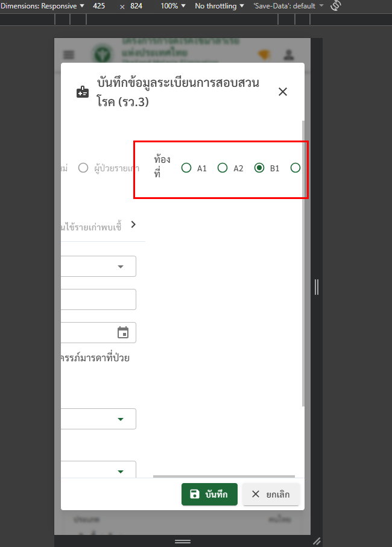Viewport: 392px width, 547px height.
Task: Select the ผู้ป่วยรายเก่า radio option
Action: pyautogui.click(x=83, y=168)
